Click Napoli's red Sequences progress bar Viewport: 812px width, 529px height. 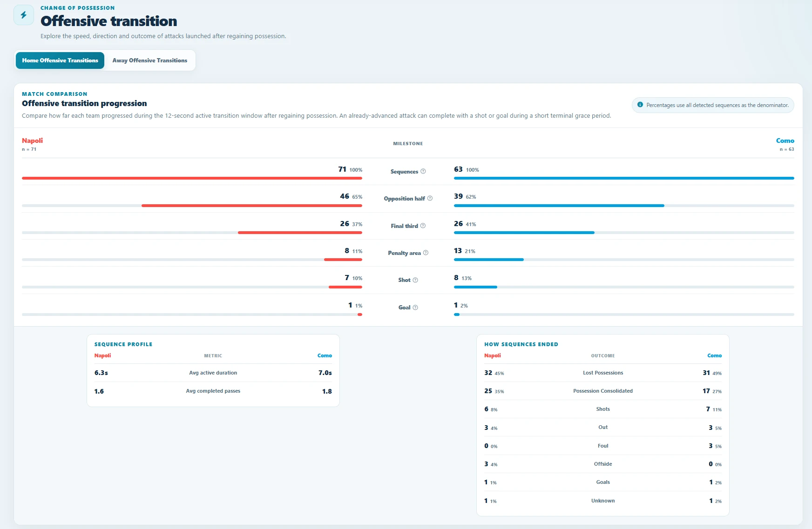click(192, 178)
